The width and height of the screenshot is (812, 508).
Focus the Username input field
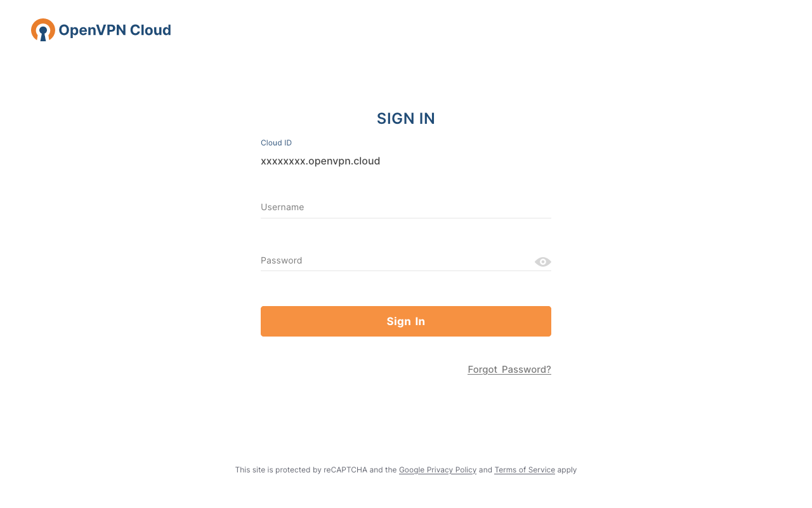tap(406, 207)
